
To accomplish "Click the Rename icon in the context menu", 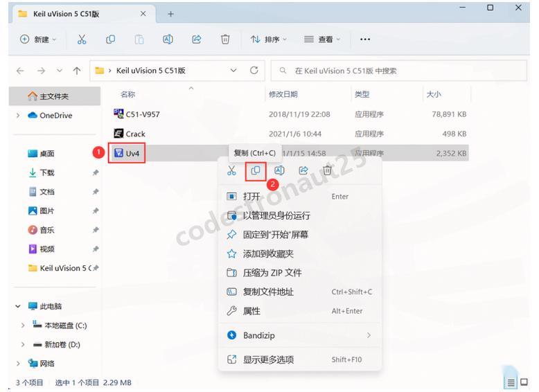I will (x=279, y=170).
